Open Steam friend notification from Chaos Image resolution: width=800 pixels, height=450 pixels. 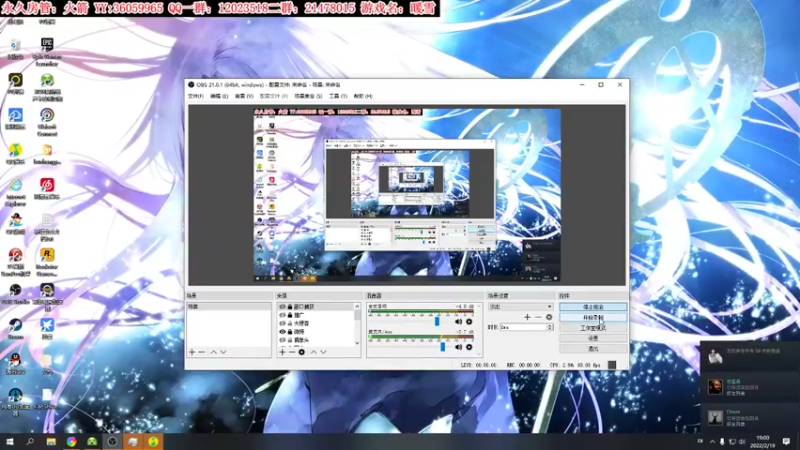750,417
